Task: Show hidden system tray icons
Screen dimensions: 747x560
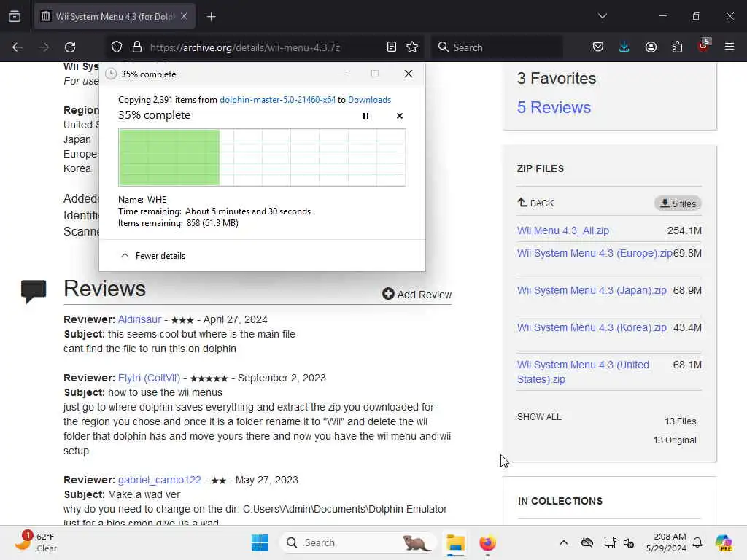Action: tap(564, 542)
